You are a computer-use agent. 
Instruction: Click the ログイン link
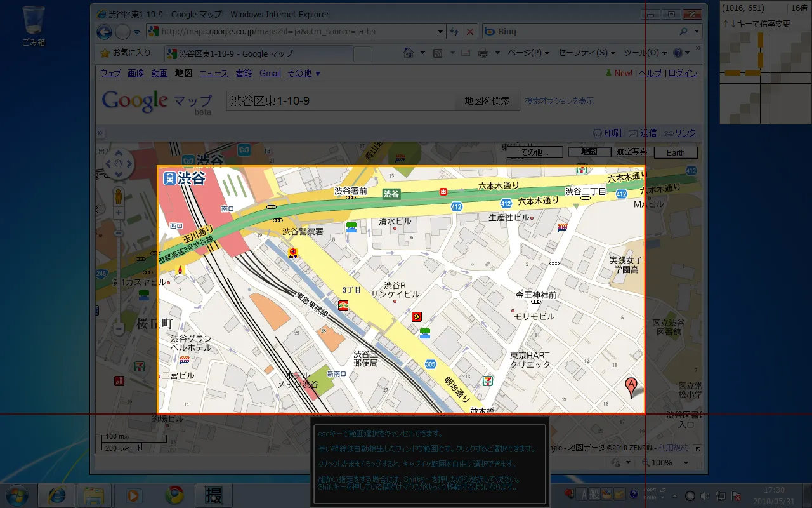pos(683,73)
